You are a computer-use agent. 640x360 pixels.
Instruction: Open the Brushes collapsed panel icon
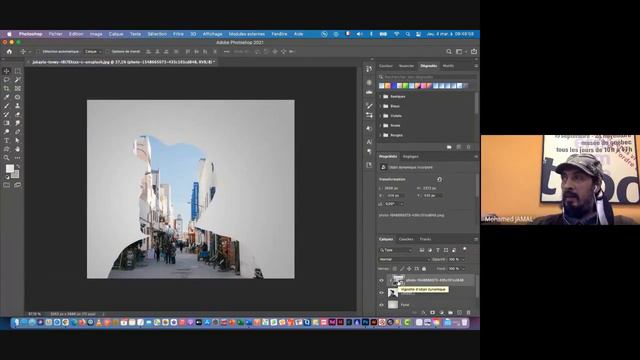point(369,106)
